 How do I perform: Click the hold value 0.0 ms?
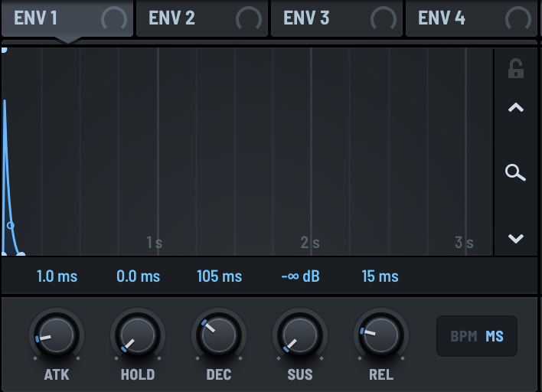pos(139,276)
